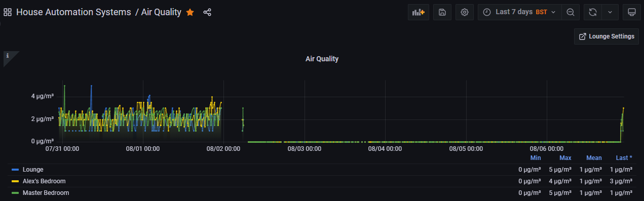Open dashboard settings gear

464,12
